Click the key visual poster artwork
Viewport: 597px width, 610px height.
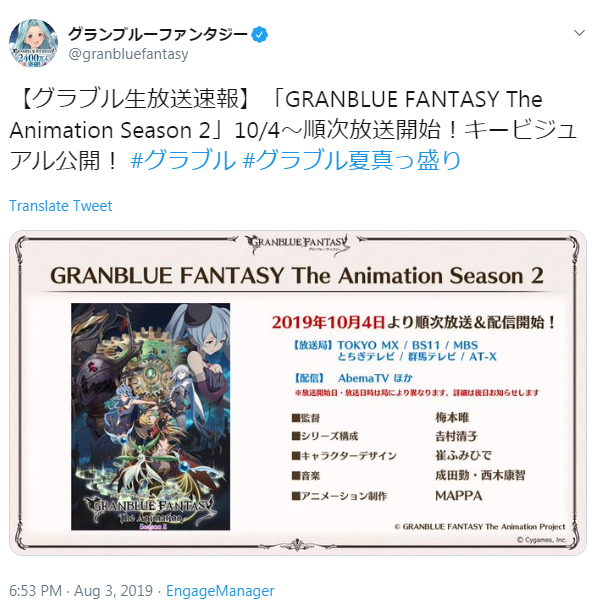point(151,417)
